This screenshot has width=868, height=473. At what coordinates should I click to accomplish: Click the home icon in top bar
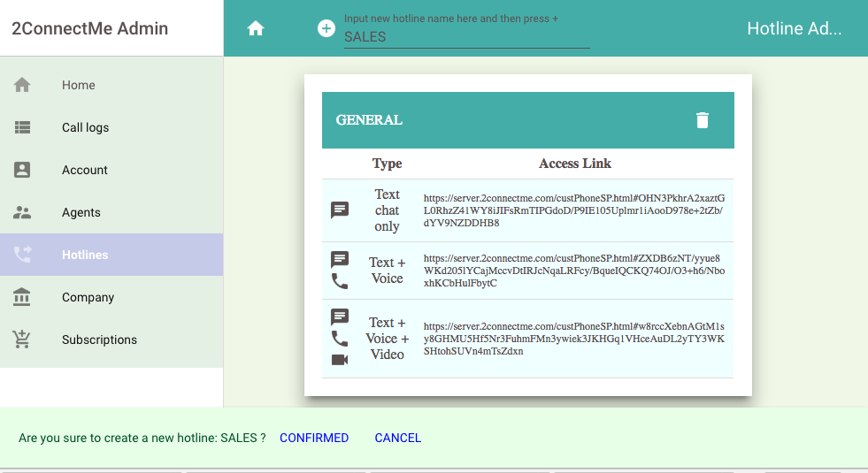(256, 28)
